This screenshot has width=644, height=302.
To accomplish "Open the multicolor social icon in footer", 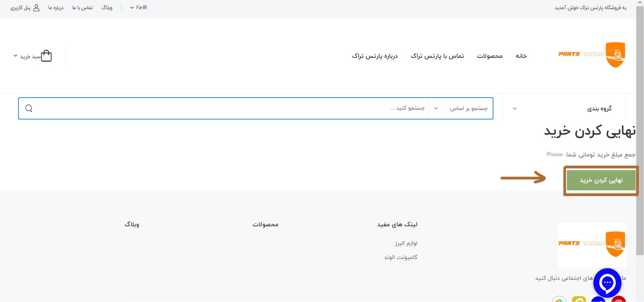I will (x=559, y=300).
